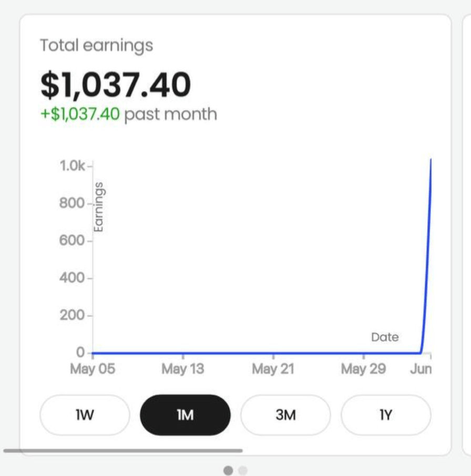This screenshot has height=476, width=471.
Task: Click the first pagination dot
Action: 228,470
